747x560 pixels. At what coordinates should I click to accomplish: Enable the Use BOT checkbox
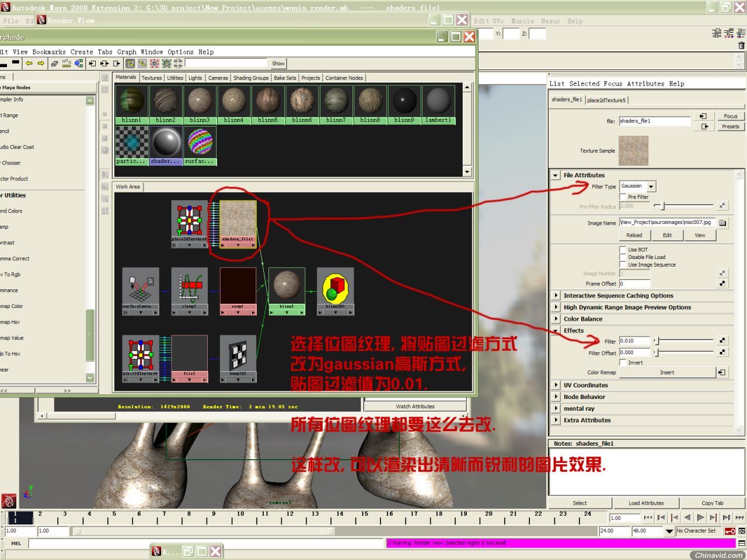point(623,250)
